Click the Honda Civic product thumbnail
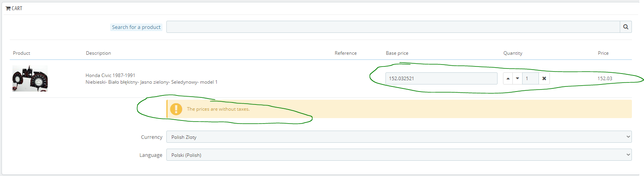The image size is (644, 176). click(x=30, y=79)
